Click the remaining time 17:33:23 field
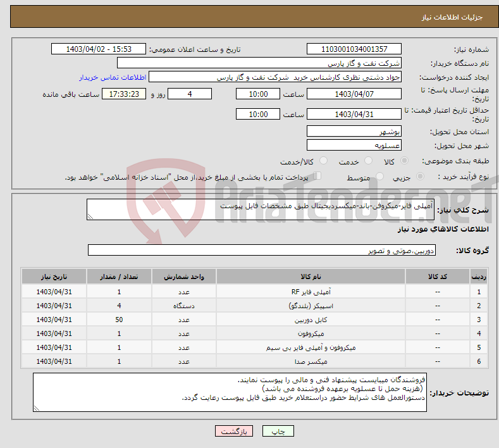499x448 pixels. 124,94
